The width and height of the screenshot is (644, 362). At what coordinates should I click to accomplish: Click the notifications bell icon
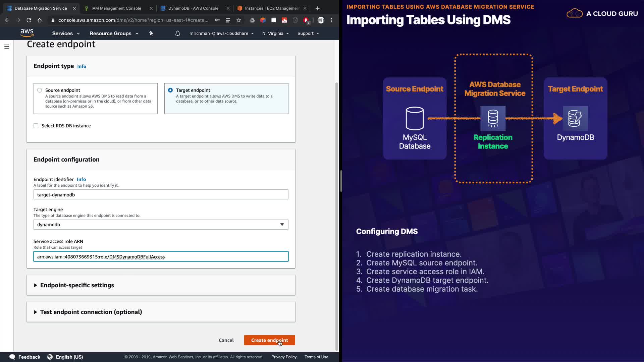177,34
